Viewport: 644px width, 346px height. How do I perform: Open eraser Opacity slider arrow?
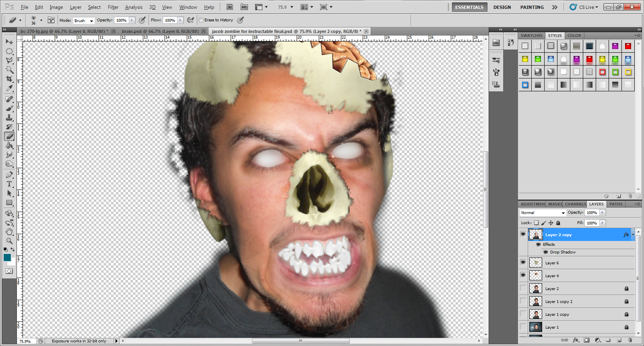132,20
